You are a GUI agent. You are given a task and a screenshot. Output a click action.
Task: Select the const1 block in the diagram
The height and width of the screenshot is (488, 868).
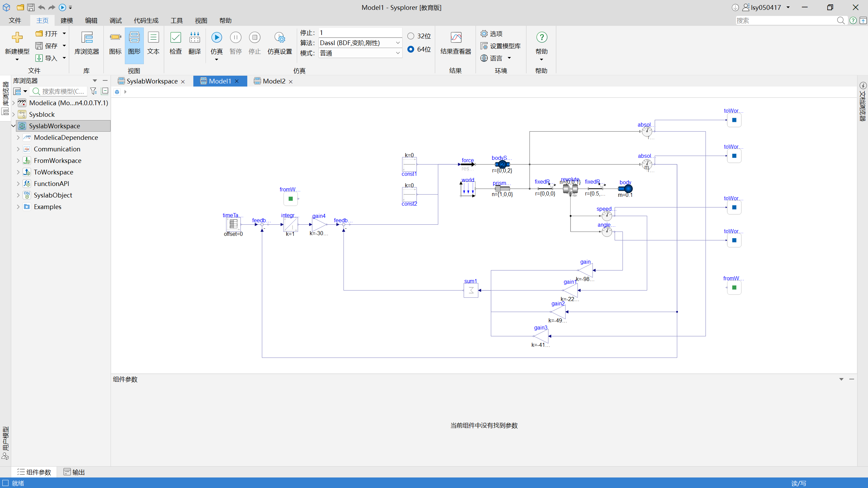[409, 164]
